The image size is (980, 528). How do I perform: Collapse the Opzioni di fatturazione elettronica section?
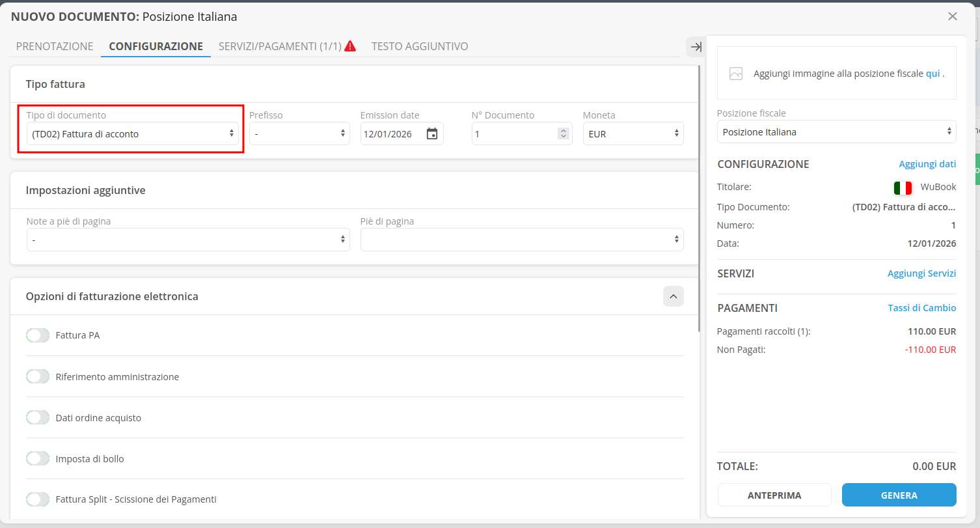click(673, 296)
